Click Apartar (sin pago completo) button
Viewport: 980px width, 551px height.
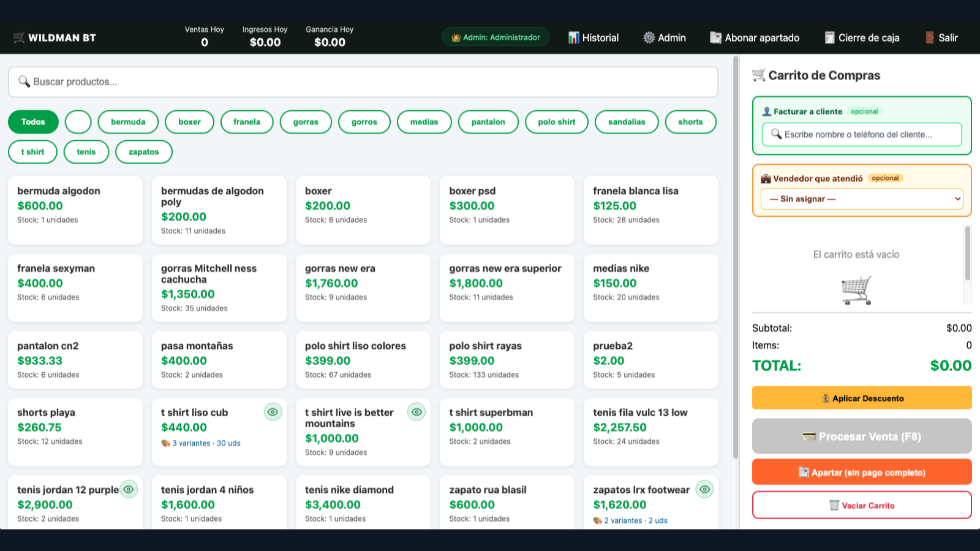pyautogui.click(x=862, y=472)
